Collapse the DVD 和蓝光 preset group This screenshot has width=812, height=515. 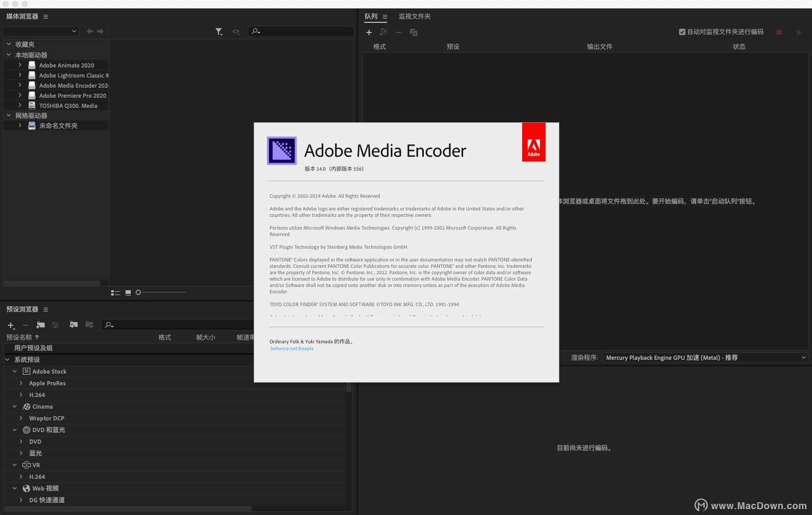pyautogui.click(x=14, y=429)
